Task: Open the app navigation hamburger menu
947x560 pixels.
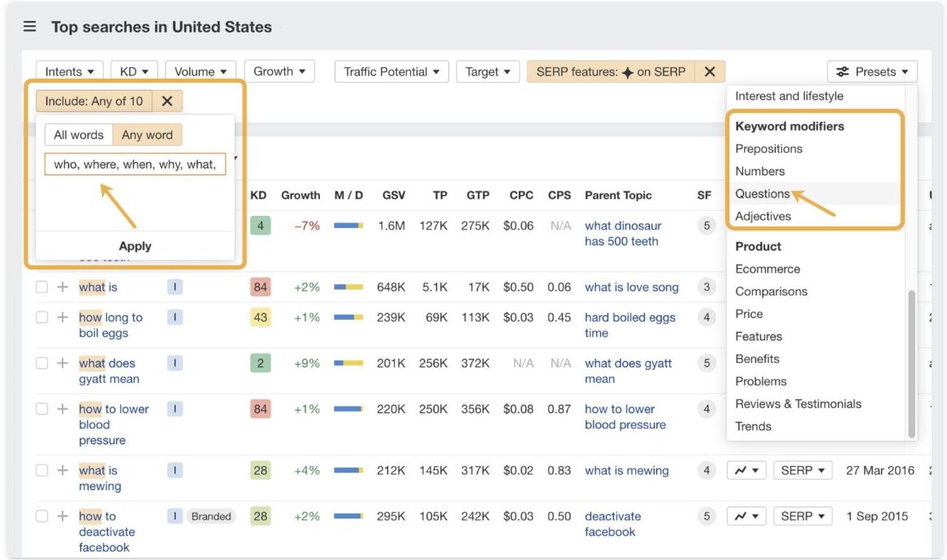Action: 29,25
